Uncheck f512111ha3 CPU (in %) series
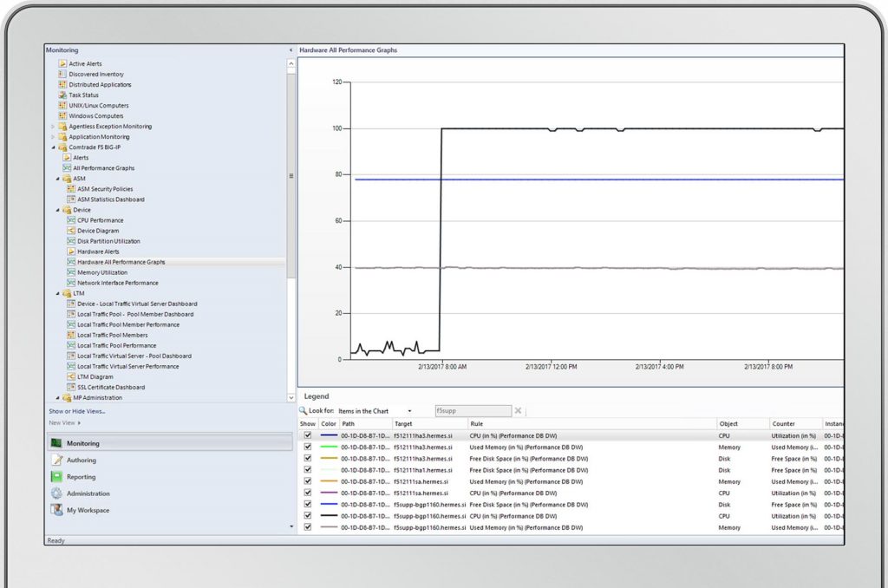This screenshot has height=588, width=888. pyautogui.click(x=308, y=435)
